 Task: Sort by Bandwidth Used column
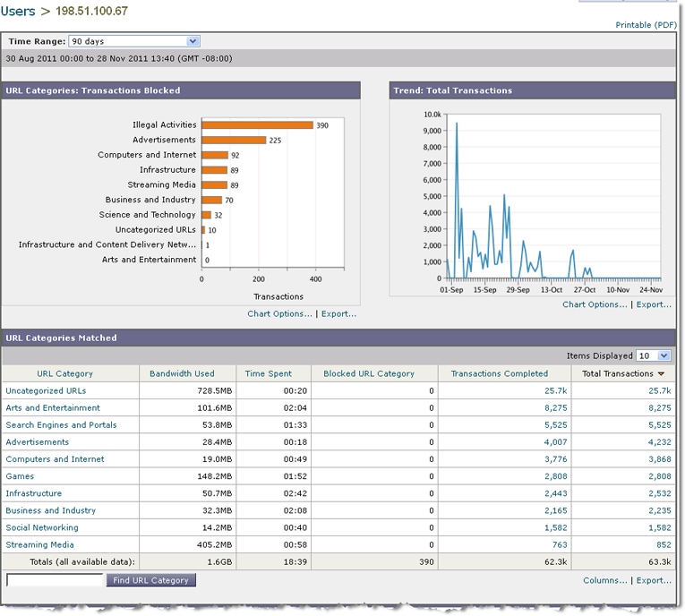(182, 373)
